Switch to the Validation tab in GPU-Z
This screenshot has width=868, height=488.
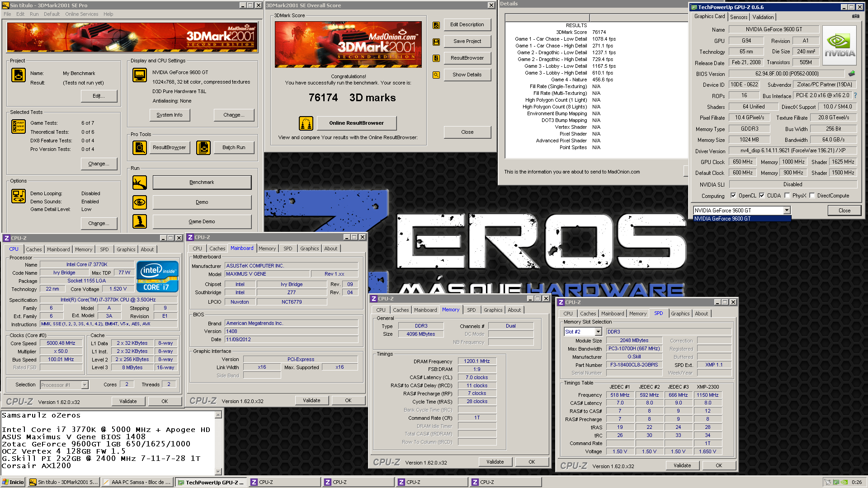coord(763,17)
